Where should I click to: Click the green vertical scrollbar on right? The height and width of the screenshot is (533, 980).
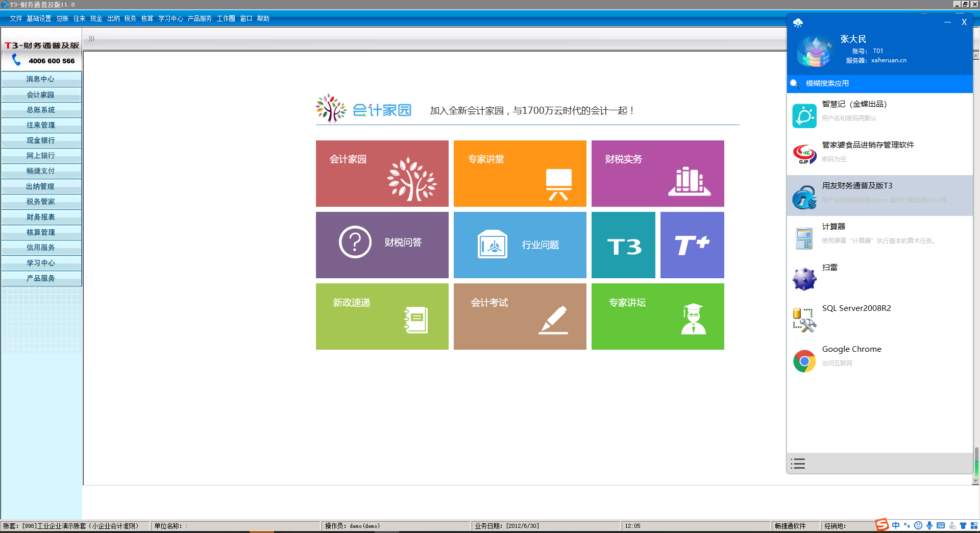pyautogui.click(x=976, y=467)
